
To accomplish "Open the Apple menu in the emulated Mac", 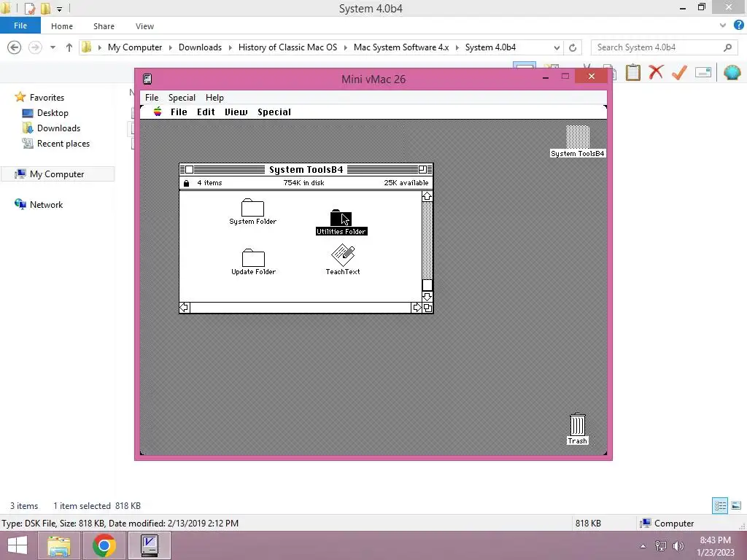I will point(158,112).
